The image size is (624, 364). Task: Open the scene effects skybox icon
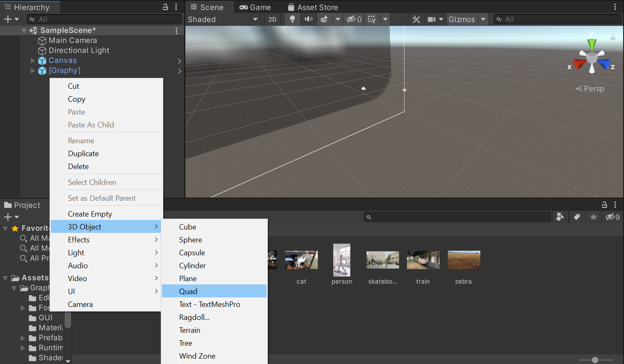pyautogui.click(x=324, y=19)
